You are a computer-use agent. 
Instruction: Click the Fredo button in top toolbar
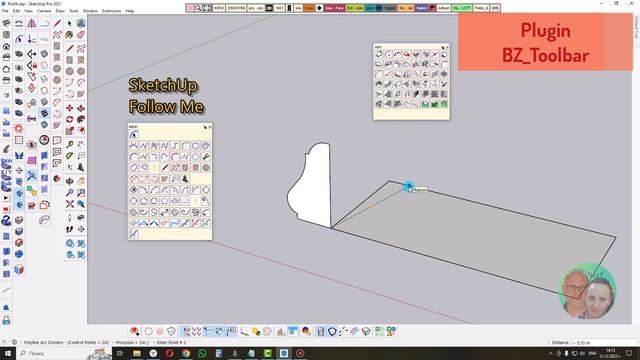tap(481, 8)
